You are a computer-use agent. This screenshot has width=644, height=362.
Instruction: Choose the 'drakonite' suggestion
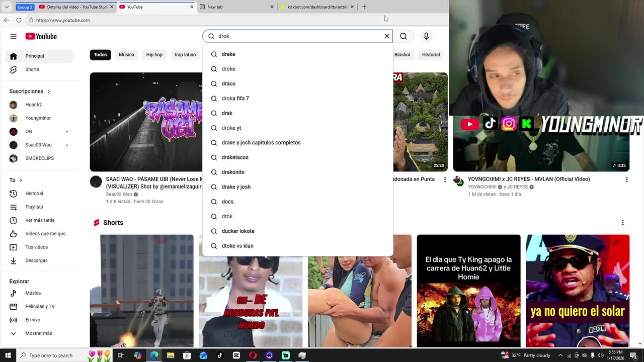pos(297,172)
